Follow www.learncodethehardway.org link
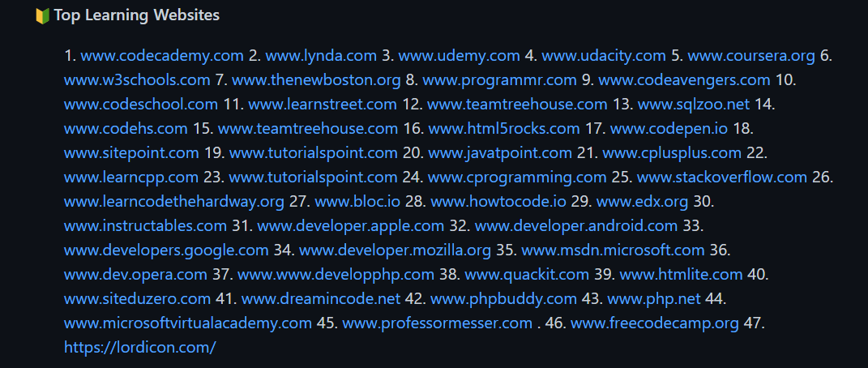 (173, 202)
